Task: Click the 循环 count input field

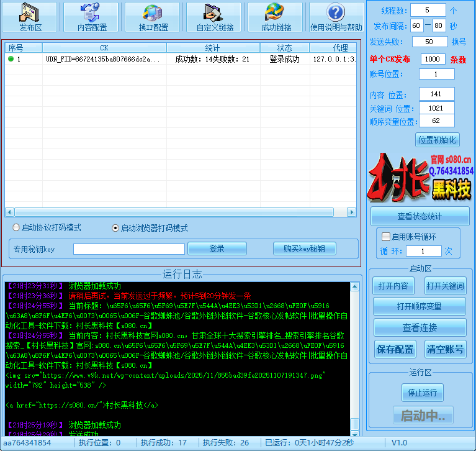Action: tap(423, 251)
